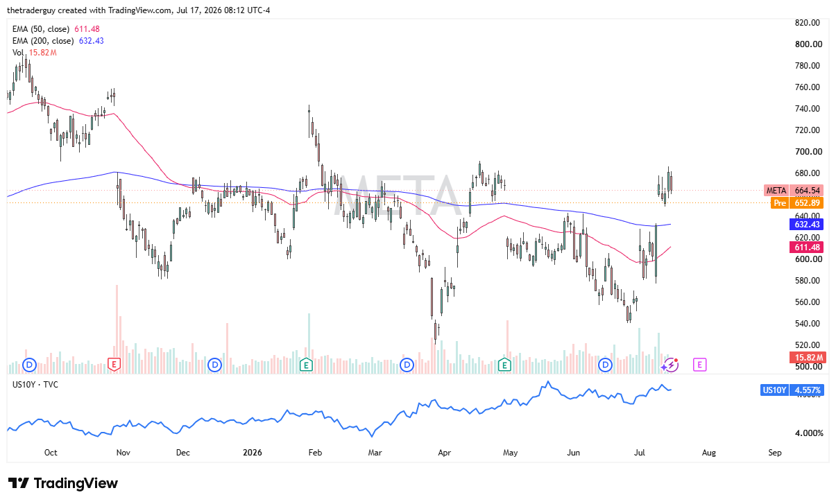Image resolution: width=836 pixels, height=504 pixels.
Task: Click the Sep label on time axis
Action: coord(775,453)
